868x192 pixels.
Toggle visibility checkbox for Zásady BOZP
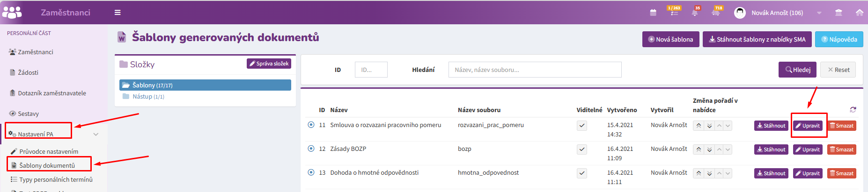(581, 149)
